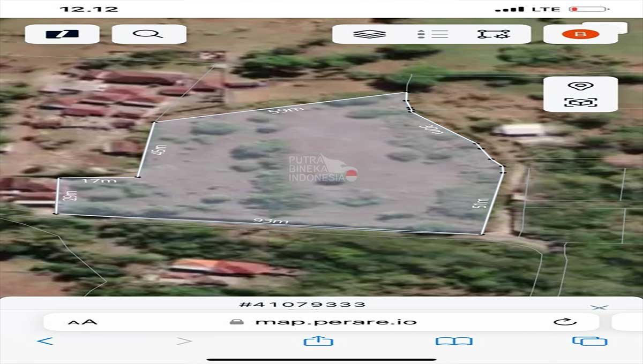The height and width of the screenshot is (364, 643).
Task: Go back to previous page
Action: coord(46,341)
